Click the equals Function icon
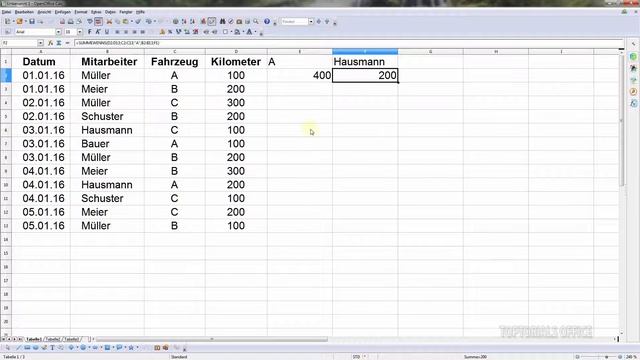 (68, 43)
